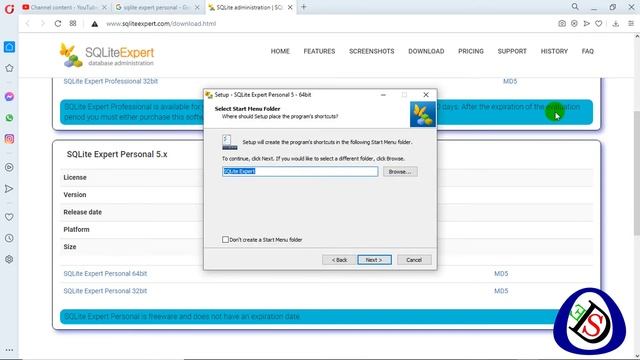Download SQLite Expert Professional 32bit link
The width and height of the screenshot is (640, 360).
click(111, 81)
